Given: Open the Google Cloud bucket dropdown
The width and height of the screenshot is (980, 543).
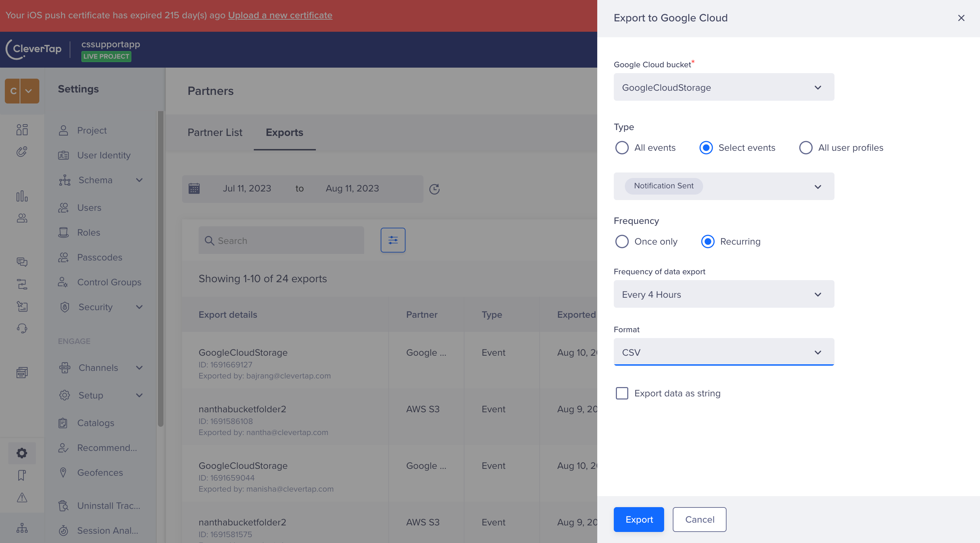Looking at the screenshot, I should [x=723, y=88].
